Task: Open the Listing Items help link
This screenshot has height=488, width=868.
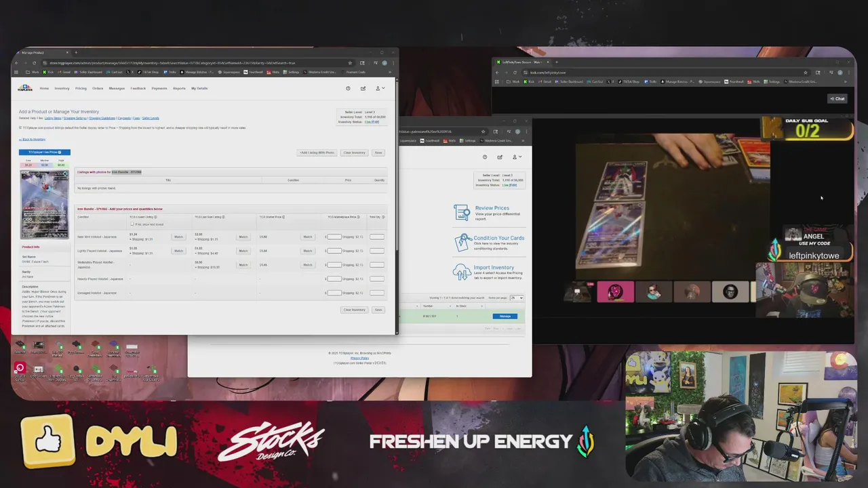Action: [53, 118]
